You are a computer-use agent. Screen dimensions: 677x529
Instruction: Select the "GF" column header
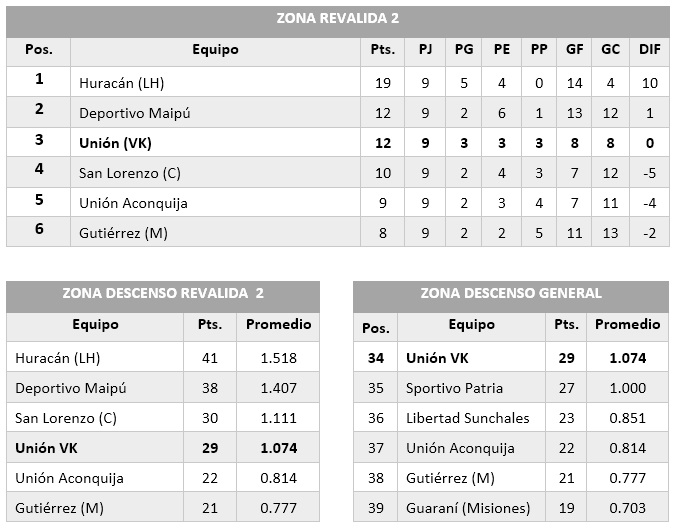[x=575, y=49]
